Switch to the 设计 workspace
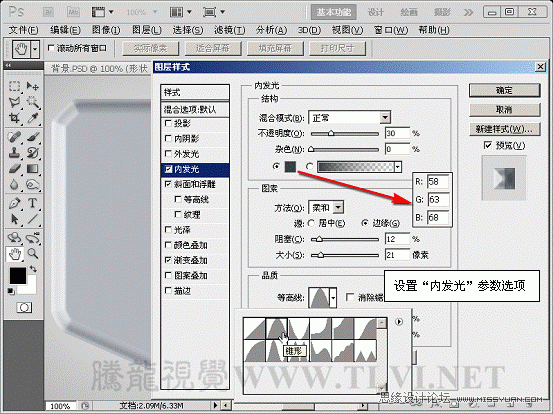 [x=375, y=12]
